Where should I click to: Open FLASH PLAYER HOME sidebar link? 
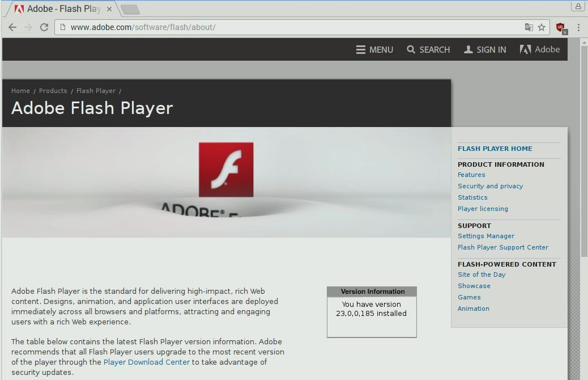tap(495, 149)
